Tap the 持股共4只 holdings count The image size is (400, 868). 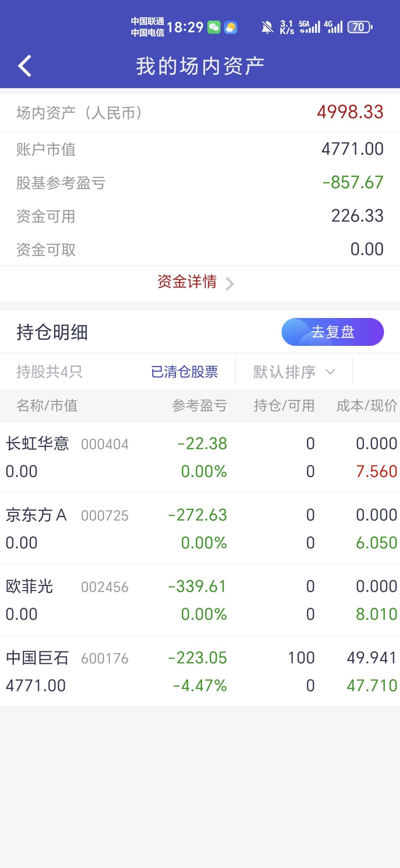click(x=49, y=372)
